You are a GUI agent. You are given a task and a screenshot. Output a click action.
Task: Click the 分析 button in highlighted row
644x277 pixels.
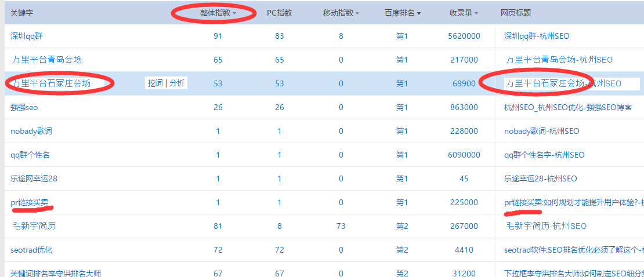(177, 83)
